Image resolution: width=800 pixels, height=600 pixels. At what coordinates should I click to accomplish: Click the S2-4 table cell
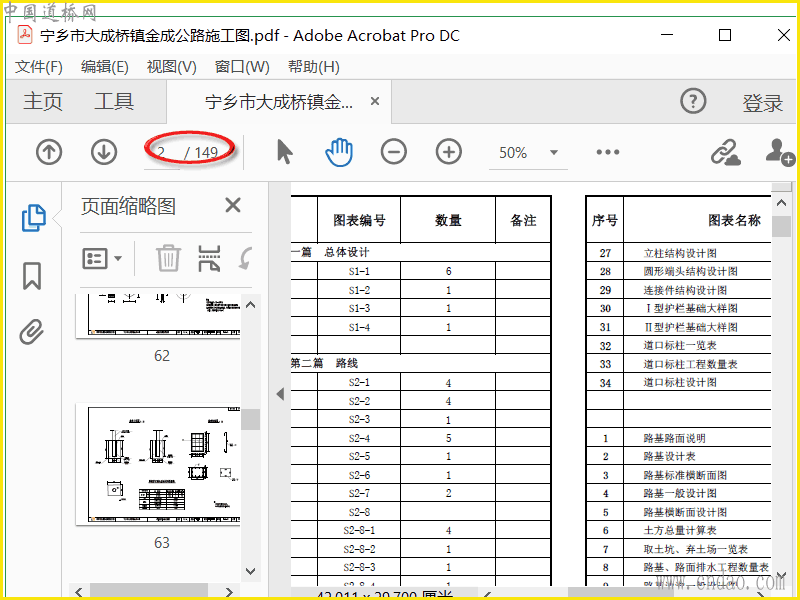(359, 438)
